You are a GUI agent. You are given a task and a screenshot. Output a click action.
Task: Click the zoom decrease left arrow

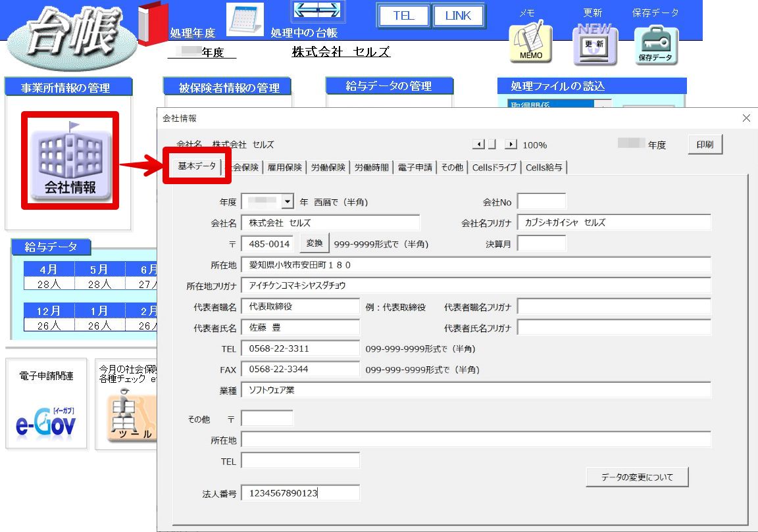[478, 145]
